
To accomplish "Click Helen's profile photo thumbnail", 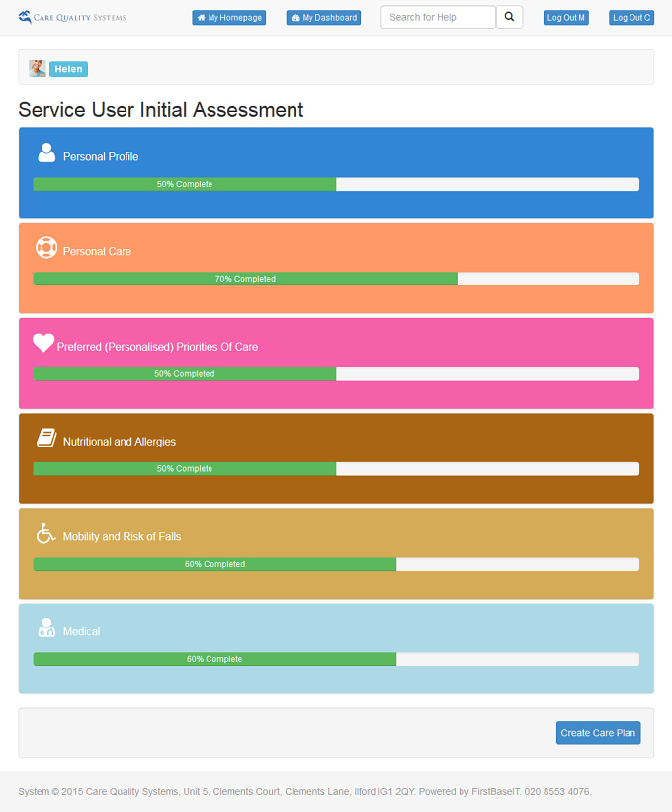I will click(x=38, y=68).
